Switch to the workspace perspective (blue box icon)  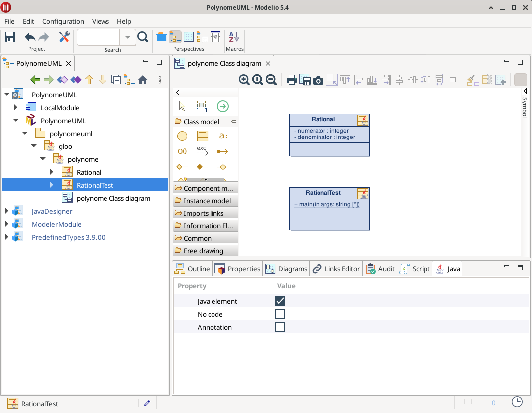tap(162, 37)
